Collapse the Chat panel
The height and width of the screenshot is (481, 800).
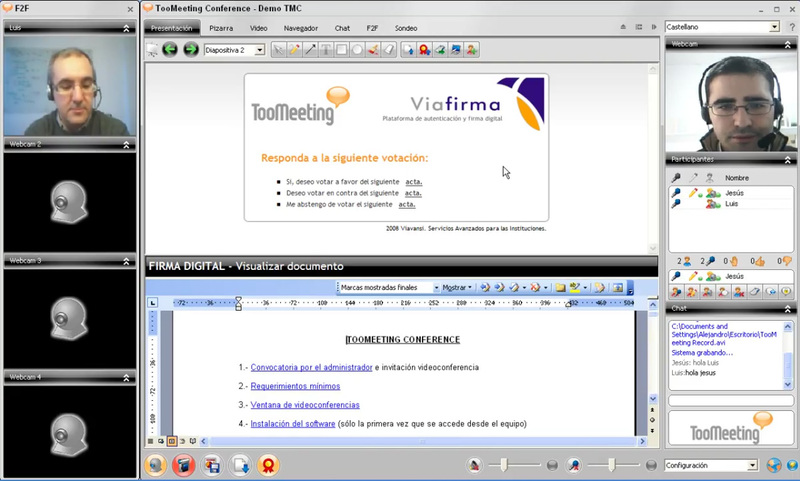[x=787, y=309]
